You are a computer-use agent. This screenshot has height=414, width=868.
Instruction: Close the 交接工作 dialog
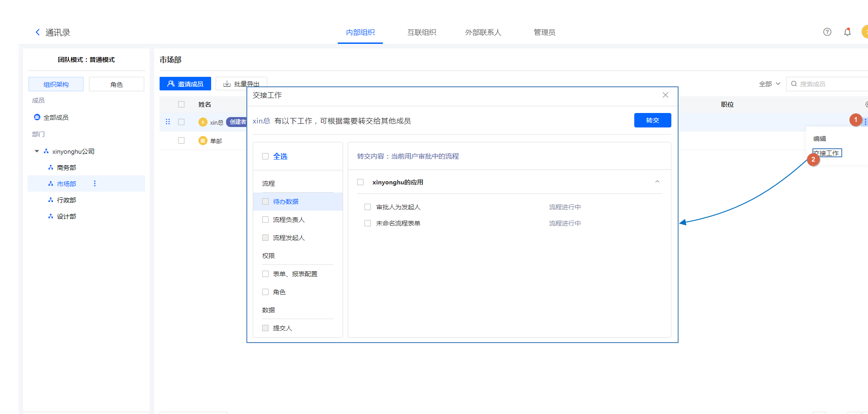pyautogui.click(x=665, y=95)
